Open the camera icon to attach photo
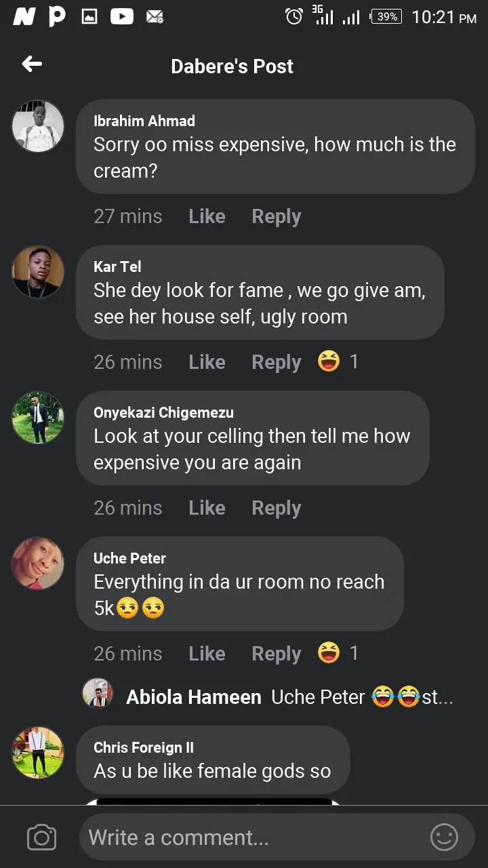Image resolution: width=488 pixels, height=868 pixels. click(x=41, y=837)
